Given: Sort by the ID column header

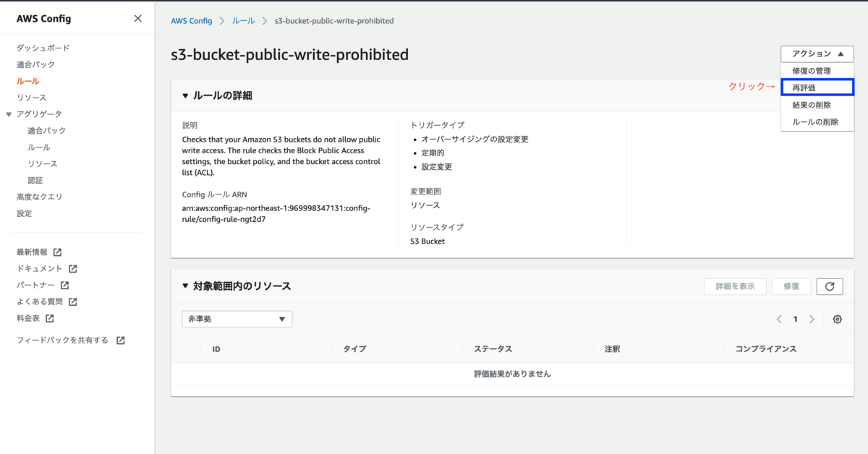Looking at the screenshot, I should click(x=216, y=349).
